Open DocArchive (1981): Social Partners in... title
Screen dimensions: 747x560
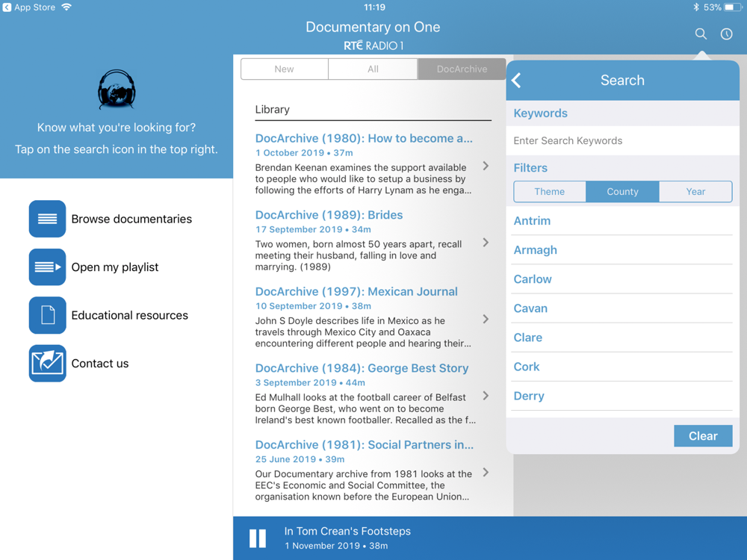[x=365, y=445]
